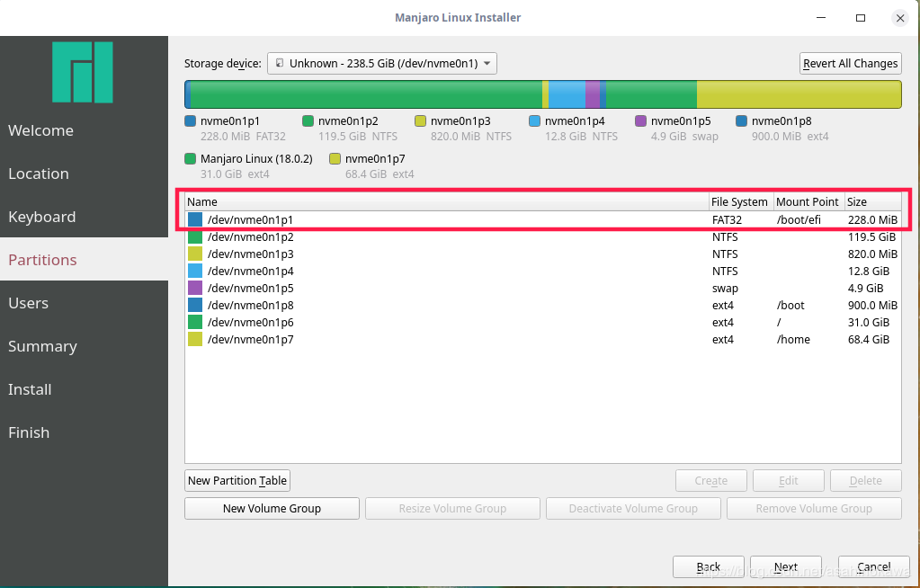Click the /dev/nvme0n1p5 row color icon

click(195, 288)
